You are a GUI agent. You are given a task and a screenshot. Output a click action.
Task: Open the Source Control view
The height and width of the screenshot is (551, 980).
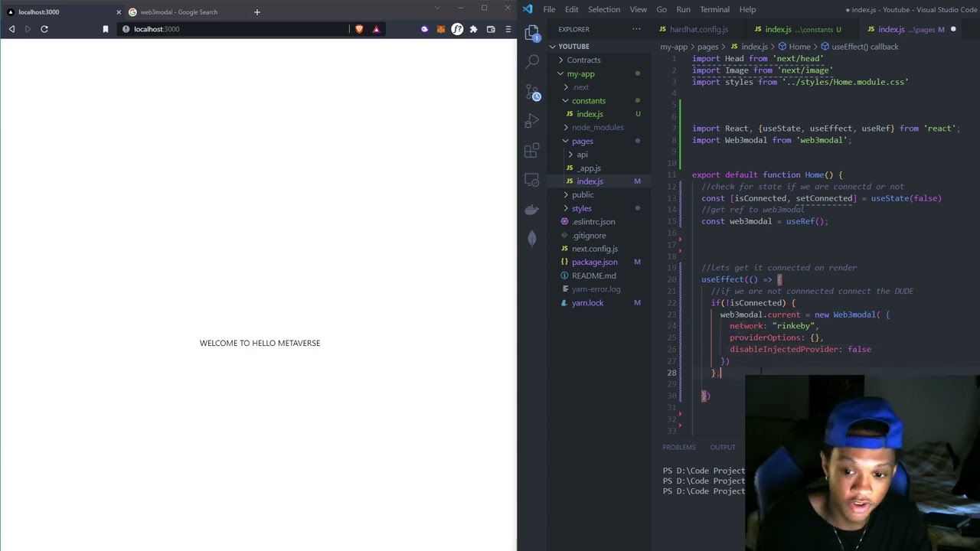pos(532,92)
